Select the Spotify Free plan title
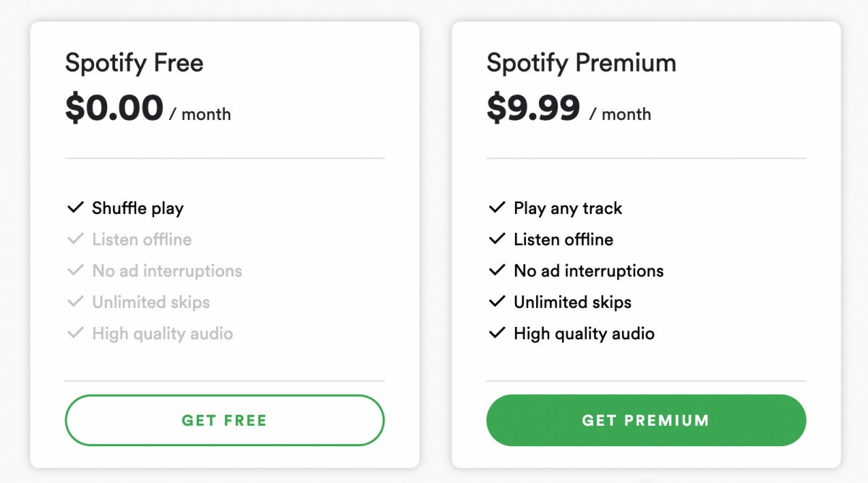 (135, 63)
